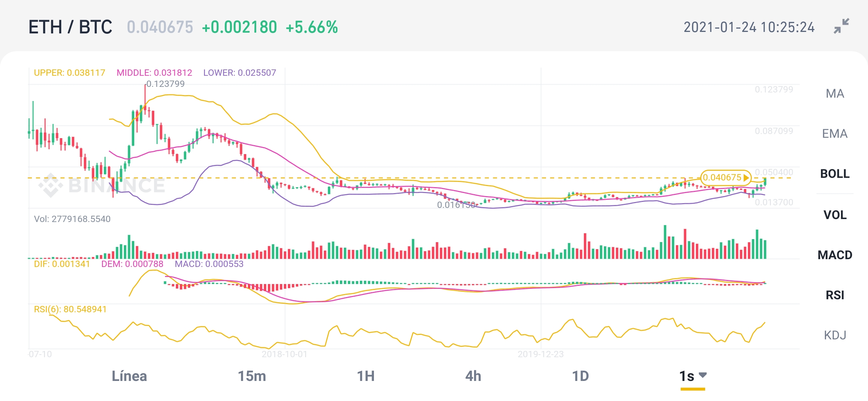Collapse the chart using the top-right arrows icon
This screenshot has height=401, width=868.
pos(841,27)
